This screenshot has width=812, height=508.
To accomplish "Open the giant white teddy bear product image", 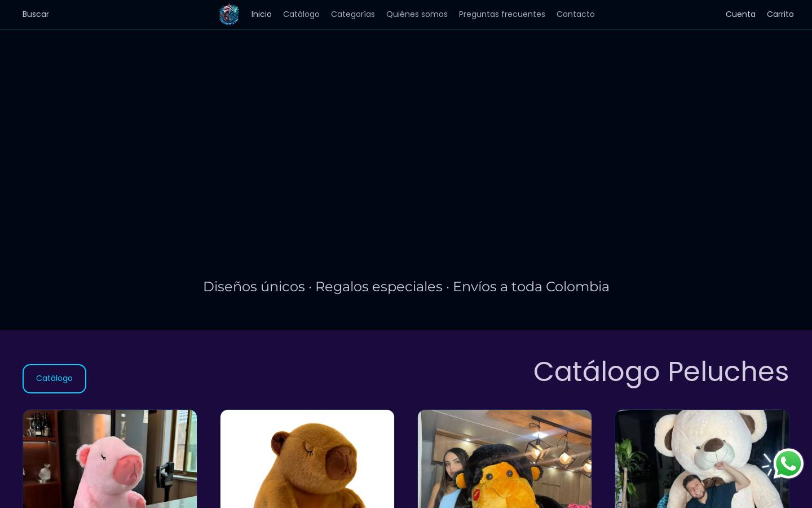I will [702, 459].
